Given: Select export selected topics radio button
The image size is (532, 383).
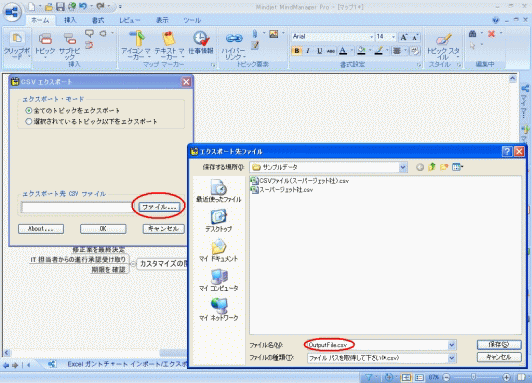Looking at the screenshot, I should 29,121.
